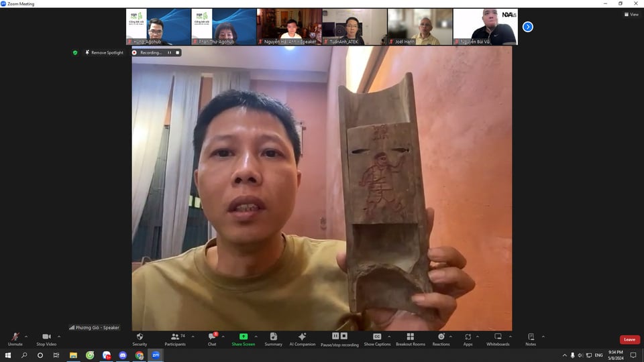Click the red Leave button
The width and height of the screenshot is (644, 362).
[x=629, y=339]
